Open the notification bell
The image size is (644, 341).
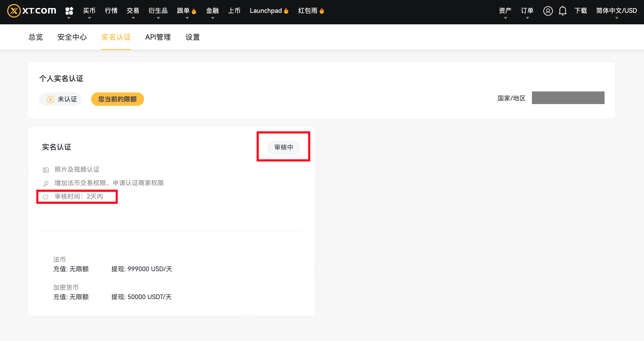click(563, 11)
